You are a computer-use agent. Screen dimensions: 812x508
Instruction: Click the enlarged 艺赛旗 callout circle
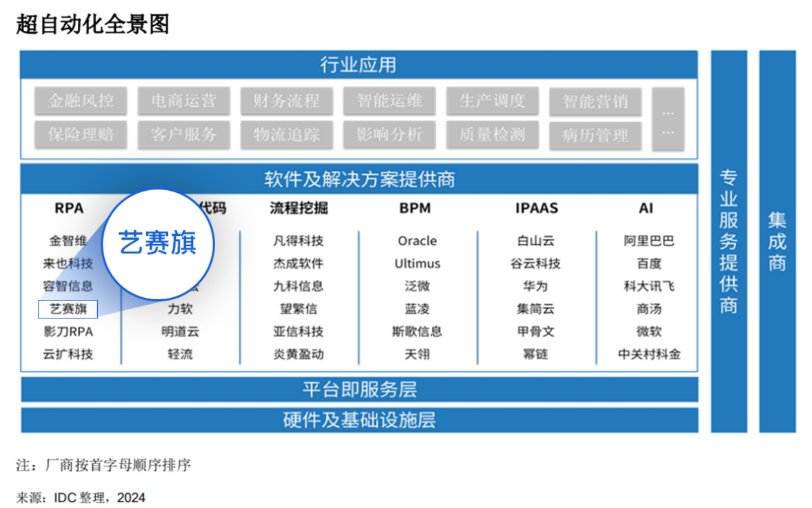[x=158, y=244]
